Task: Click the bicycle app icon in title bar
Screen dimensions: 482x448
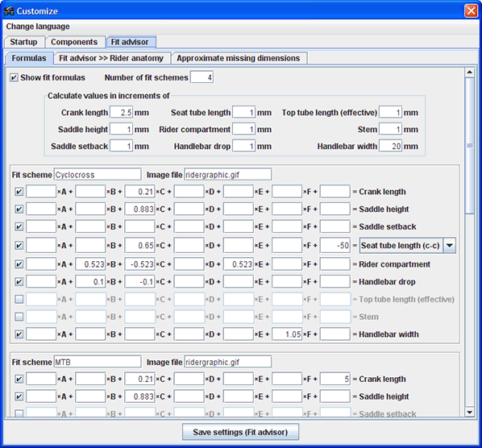Action: click(9, 11)
